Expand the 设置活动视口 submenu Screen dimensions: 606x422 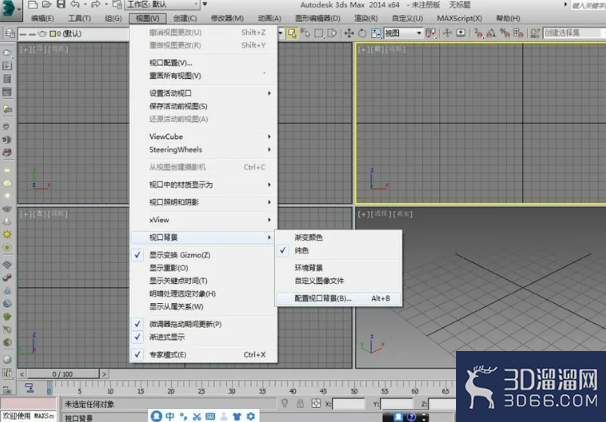(x=204, y=93)
